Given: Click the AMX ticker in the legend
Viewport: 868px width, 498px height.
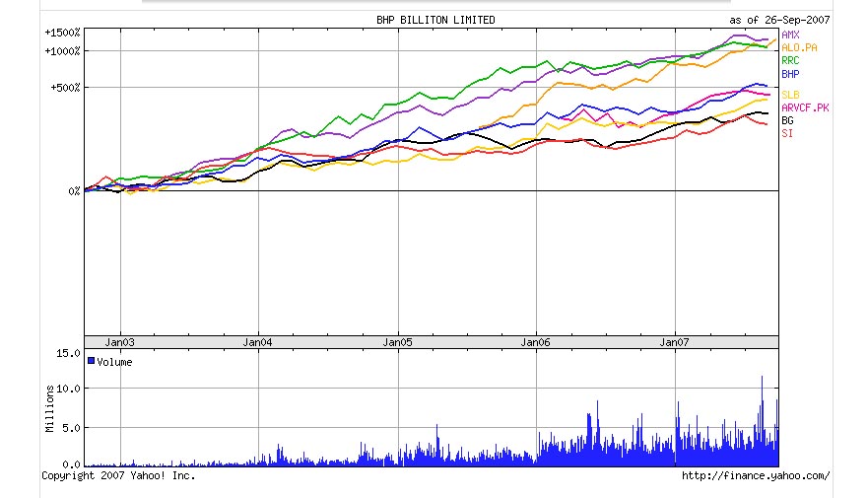Looking at the screenshot, I should (x=790, y=35).
